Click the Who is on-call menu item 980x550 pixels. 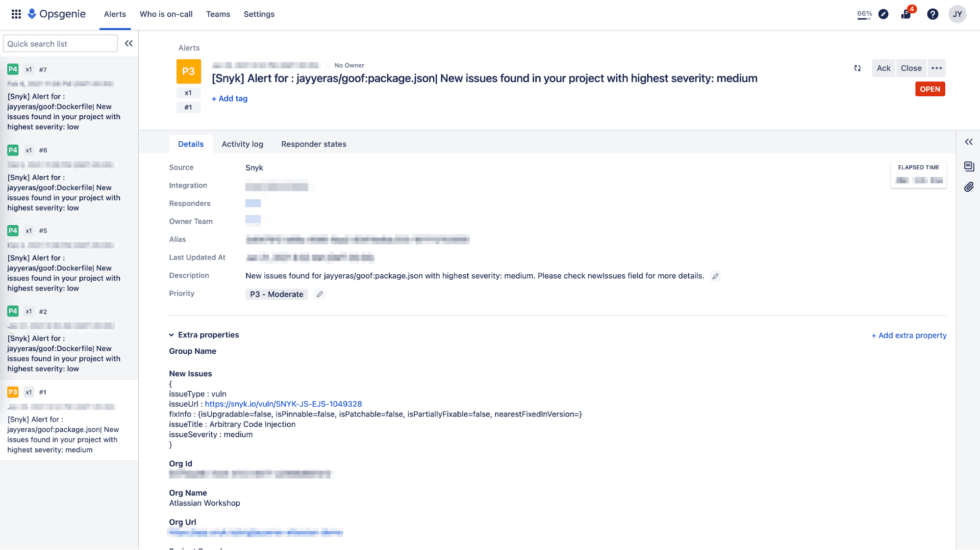coord(166,14)
